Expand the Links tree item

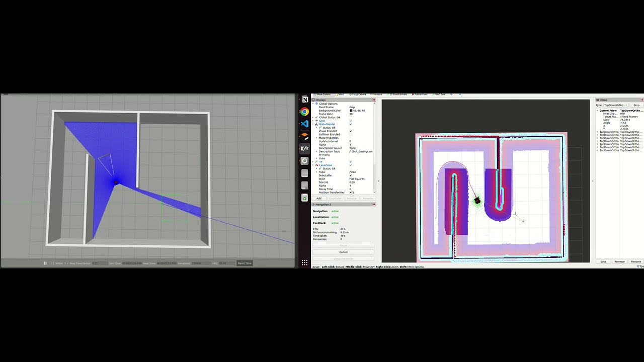316,158
